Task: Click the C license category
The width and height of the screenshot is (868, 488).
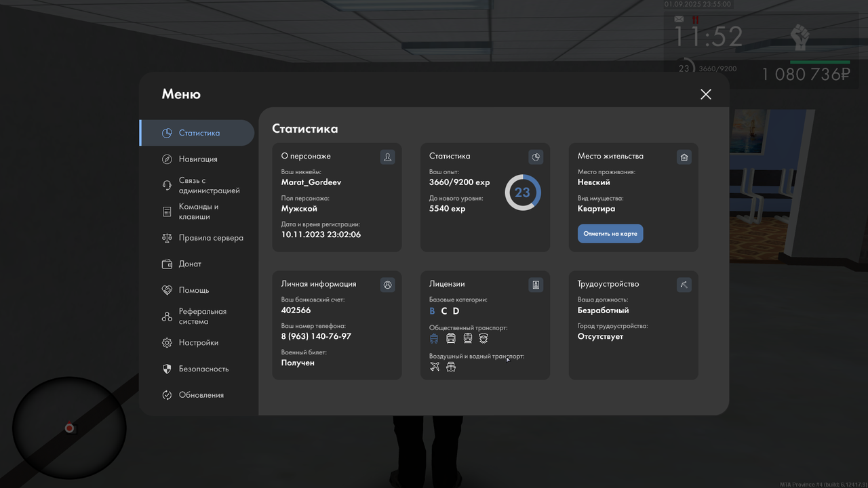Action: (444, 311)
